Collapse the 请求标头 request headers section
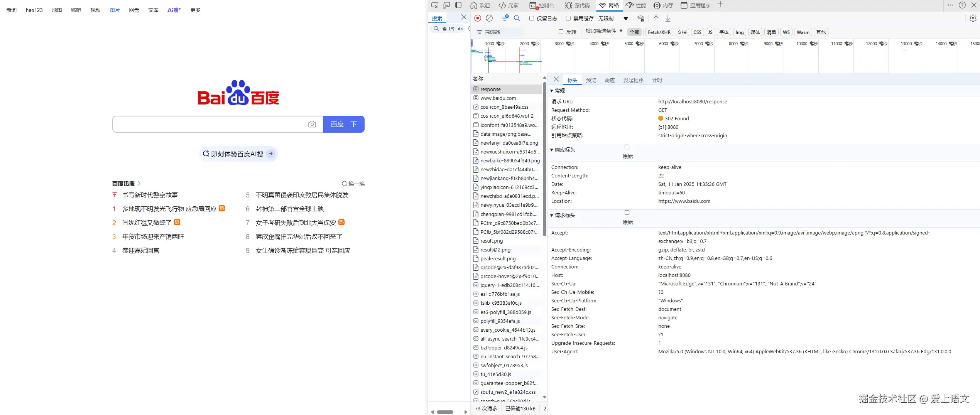The image size is (980, 415). tap(552, 215)
